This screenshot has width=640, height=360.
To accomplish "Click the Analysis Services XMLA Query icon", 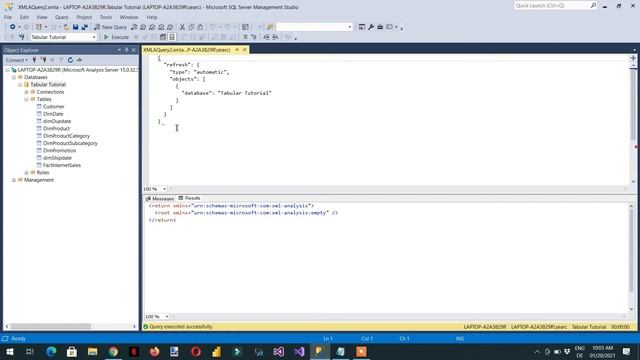I will point(161,27).
